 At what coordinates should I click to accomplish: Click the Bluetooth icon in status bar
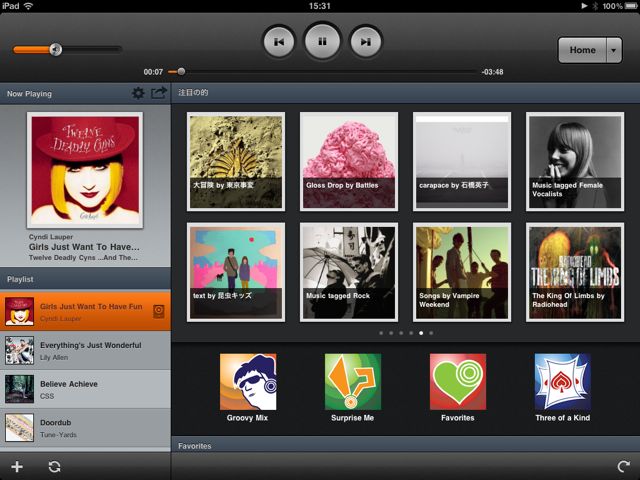pyautogui.click(x=595, y=6)
